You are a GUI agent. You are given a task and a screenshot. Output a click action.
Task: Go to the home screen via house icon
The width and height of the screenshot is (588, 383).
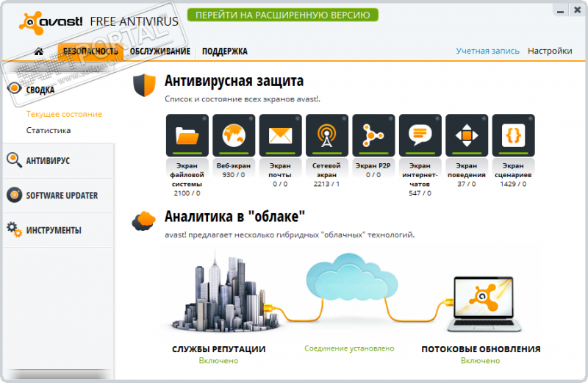(x=39, y=51)
